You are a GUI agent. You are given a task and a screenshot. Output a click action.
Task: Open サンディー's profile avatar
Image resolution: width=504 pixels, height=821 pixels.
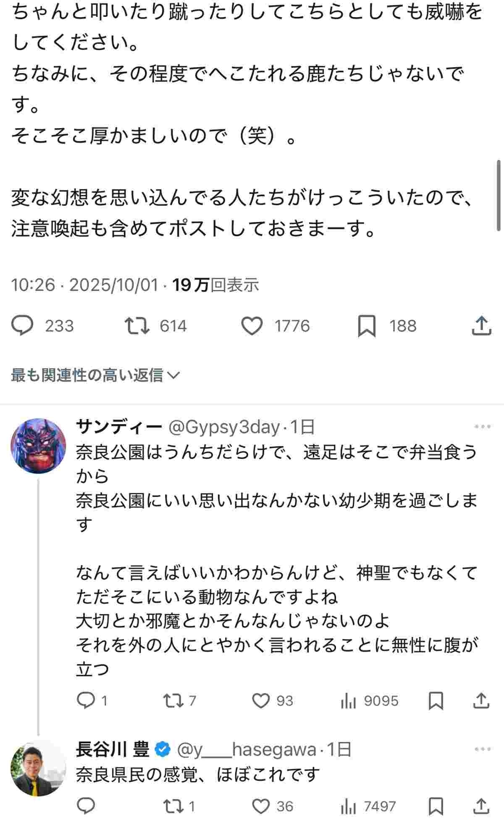(38, 446)
